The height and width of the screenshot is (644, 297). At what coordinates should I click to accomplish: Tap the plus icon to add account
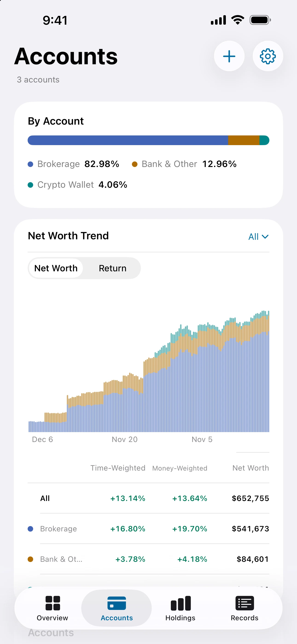point(229,56)
